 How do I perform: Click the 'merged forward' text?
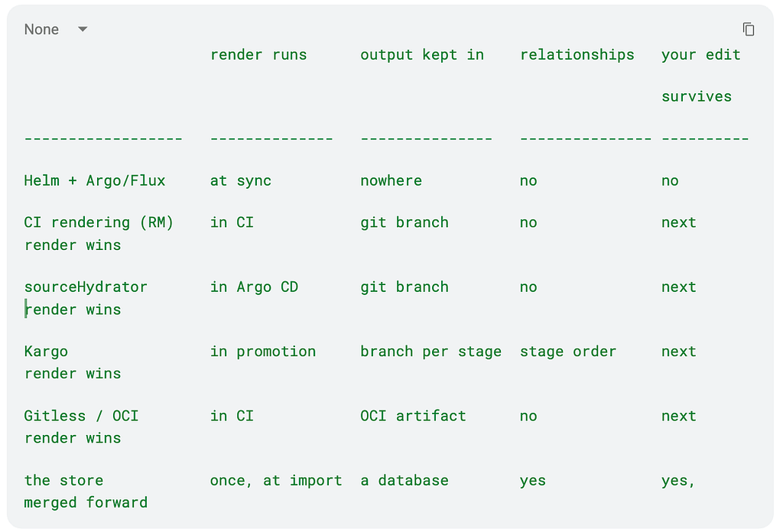point(86,502)
